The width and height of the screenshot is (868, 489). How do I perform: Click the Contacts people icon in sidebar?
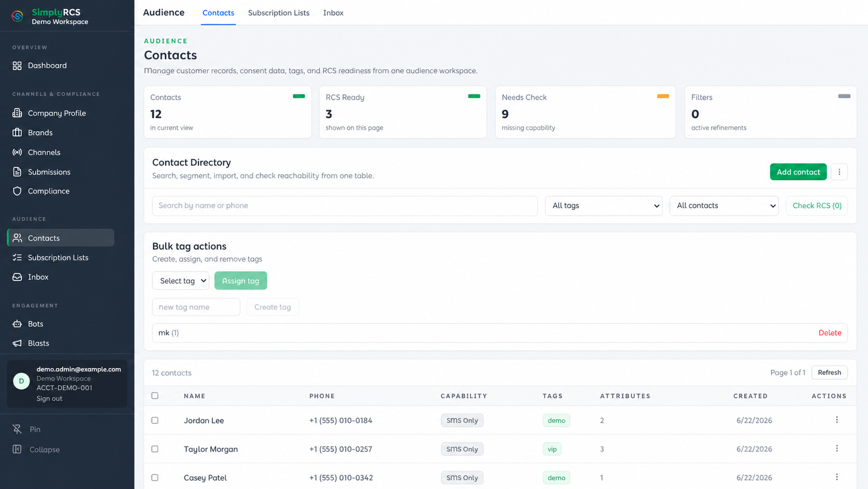coord(17,238)
